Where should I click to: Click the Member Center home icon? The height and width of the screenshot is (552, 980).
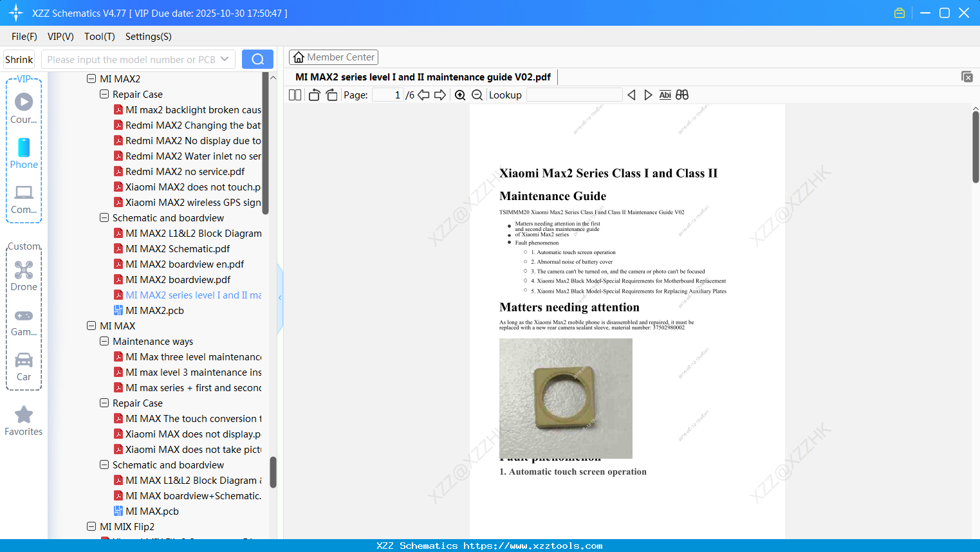point(299,57)
